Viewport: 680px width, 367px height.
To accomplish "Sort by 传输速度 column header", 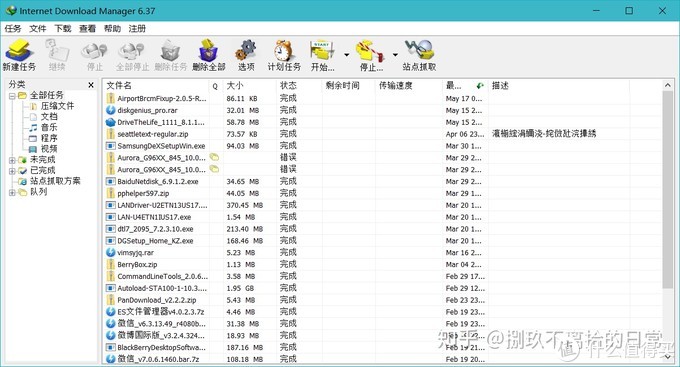I will pos(409,85).
